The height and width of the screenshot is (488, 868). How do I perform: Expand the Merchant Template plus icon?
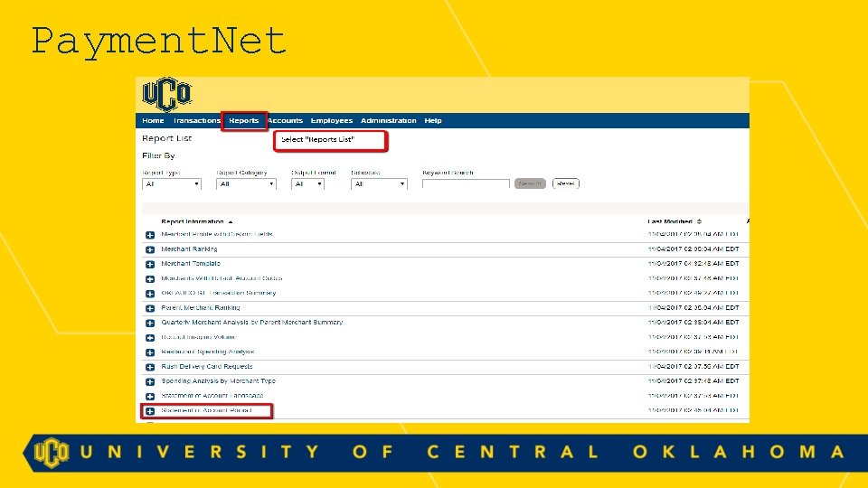150,265
